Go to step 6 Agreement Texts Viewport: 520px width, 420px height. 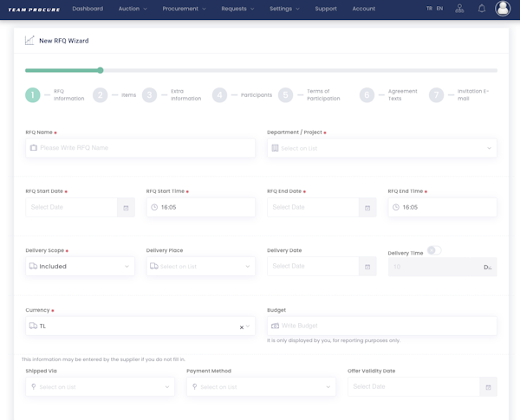pyautogui.click(x=388, y=95)
